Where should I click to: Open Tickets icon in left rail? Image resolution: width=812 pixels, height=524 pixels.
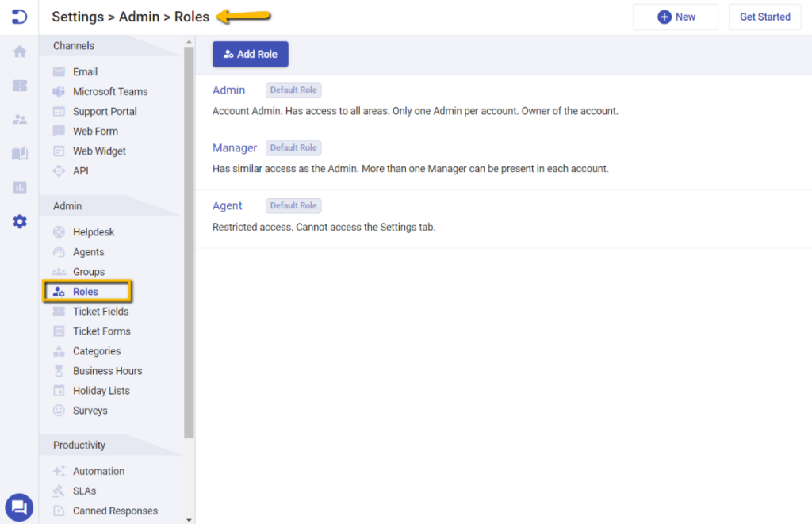tap(20, 86)
